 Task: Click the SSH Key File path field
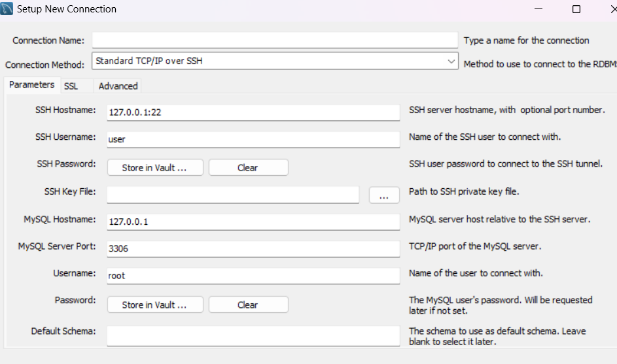click(x=233, y=195)
